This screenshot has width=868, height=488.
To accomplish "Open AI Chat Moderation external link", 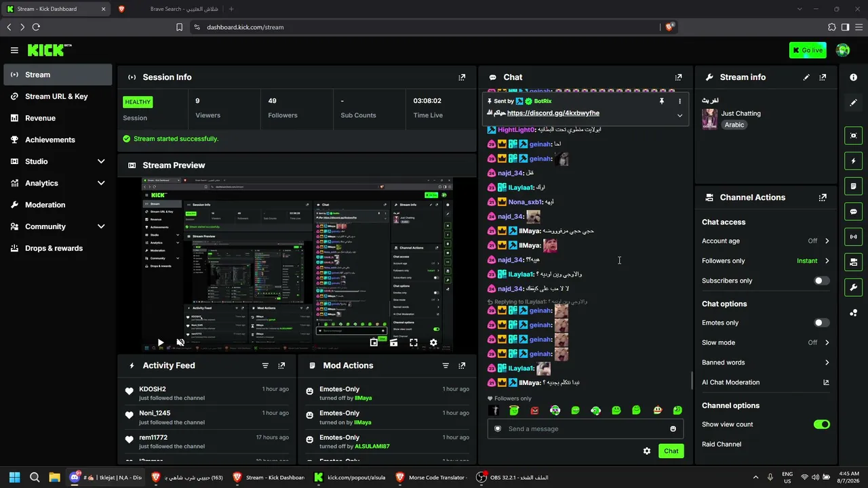I will 826,382.
